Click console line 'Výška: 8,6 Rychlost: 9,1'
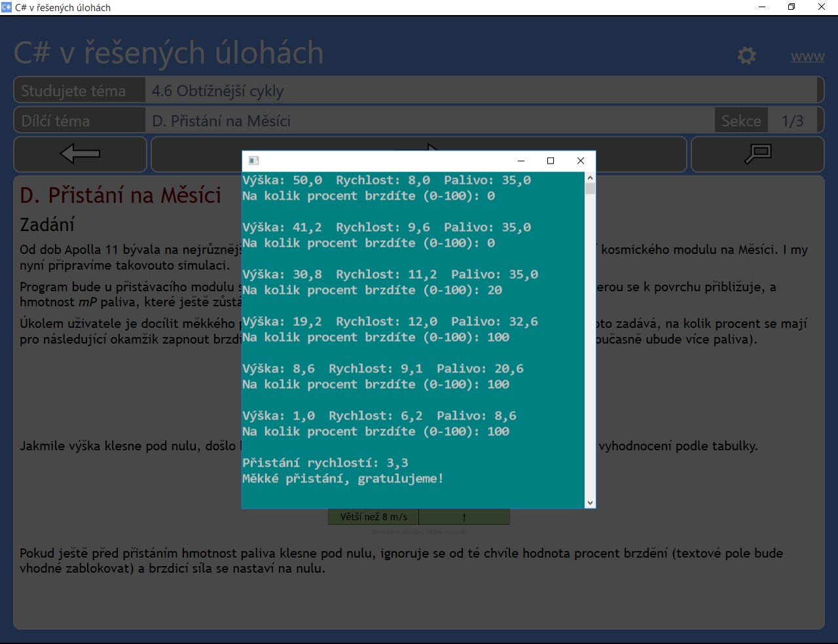This screenshot has height=644, width=838. click(x=383, y=369)
